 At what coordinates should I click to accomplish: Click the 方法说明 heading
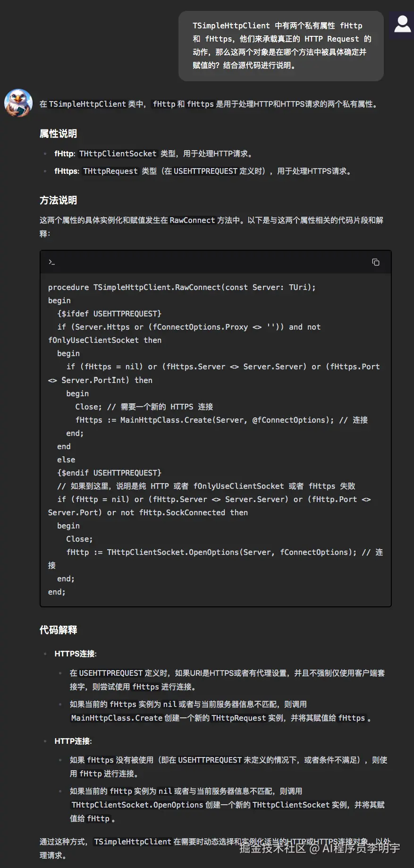tap(58, 200)
